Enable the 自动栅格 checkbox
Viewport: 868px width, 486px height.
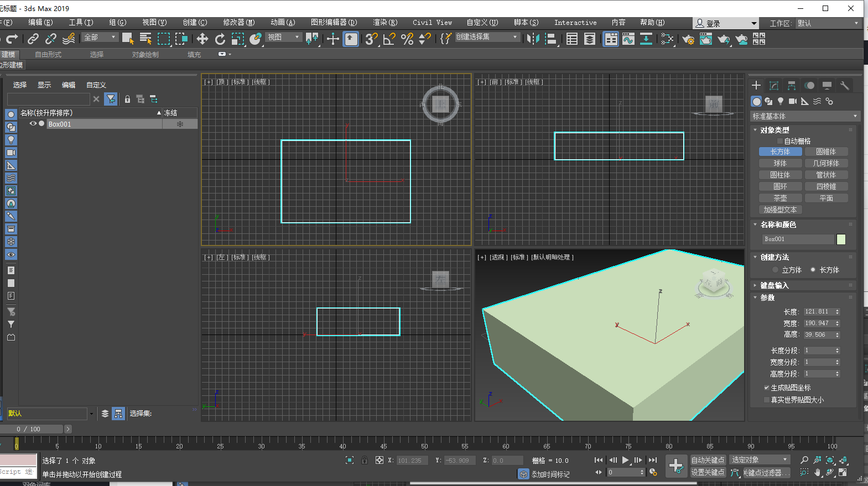click(x=780, y=141)
